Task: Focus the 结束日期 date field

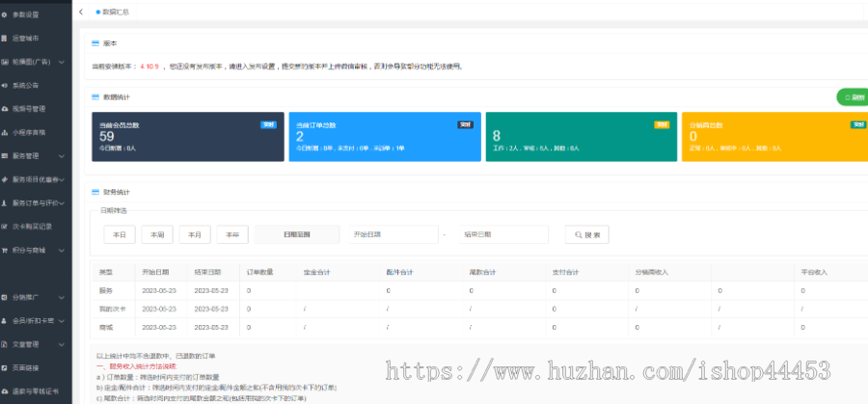Action: 503,234
